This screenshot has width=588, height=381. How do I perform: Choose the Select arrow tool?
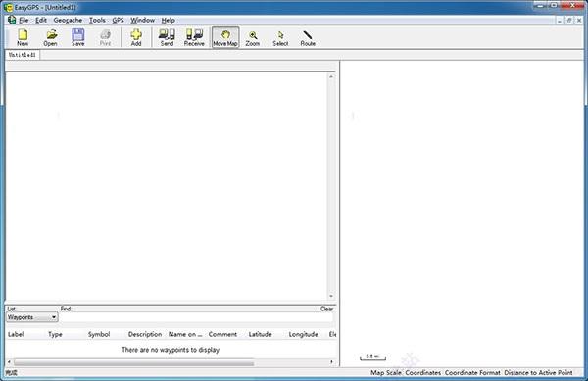(x=280, y=37)
